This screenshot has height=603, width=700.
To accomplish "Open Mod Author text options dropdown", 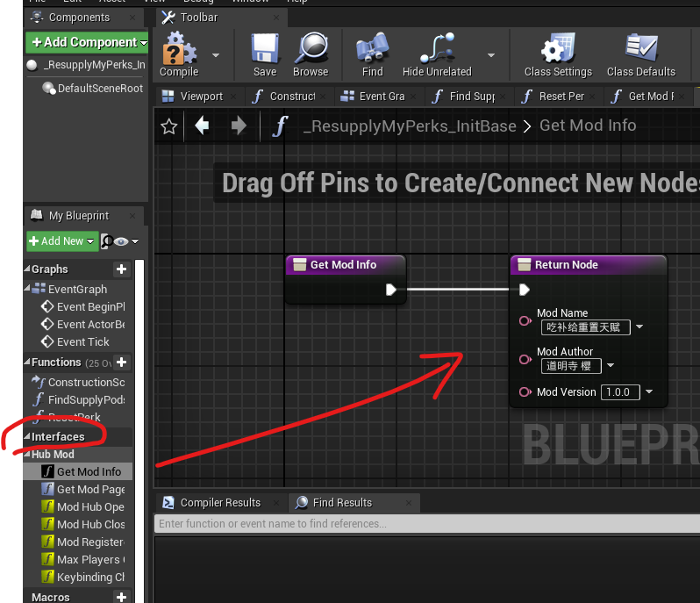I will tap(611, 365).
